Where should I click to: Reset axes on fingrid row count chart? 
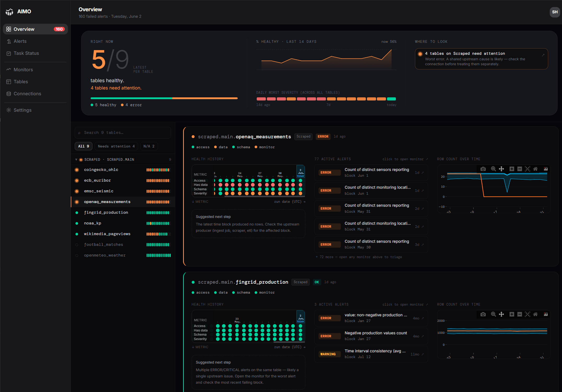535,314
